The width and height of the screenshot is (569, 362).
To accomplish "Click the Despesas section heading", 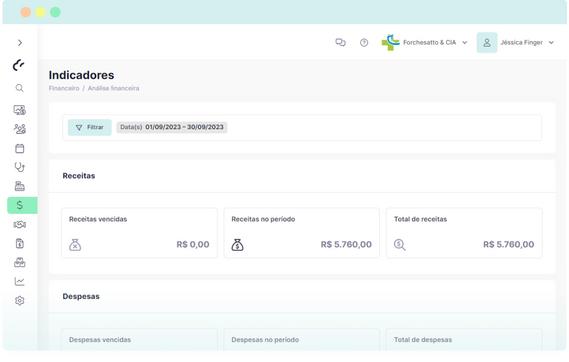I will [x=81, y=296].
